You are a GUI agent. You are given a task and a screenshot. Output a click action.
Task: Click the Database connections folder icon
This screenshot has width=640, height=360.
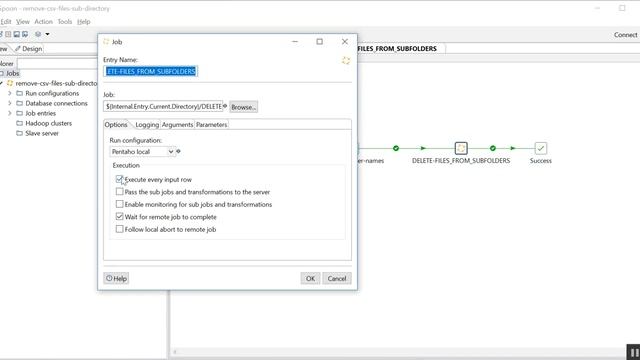(19, 103)
